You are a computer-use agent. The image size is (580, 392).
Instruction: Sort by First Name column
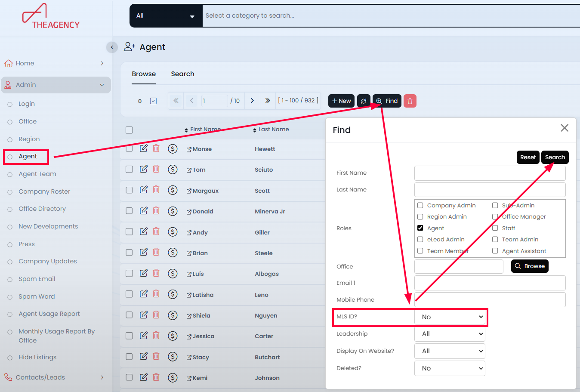(202, 130)
